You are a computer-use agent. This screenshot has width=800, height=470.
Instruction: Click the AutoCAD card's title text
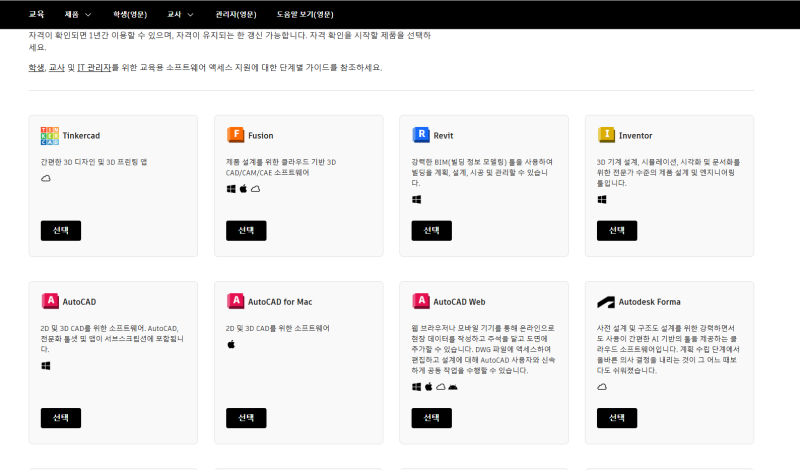[79, 302]
